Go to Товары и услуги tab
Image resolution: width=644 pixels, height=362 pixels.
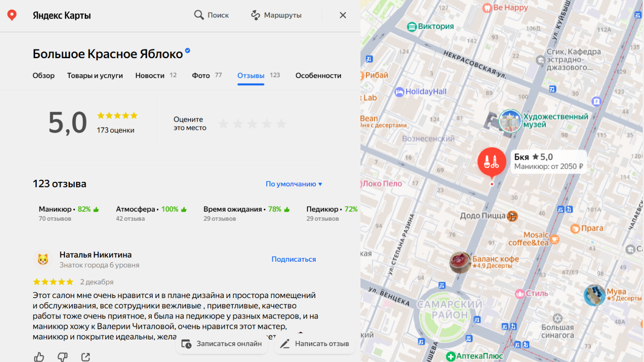pos(95,76)
